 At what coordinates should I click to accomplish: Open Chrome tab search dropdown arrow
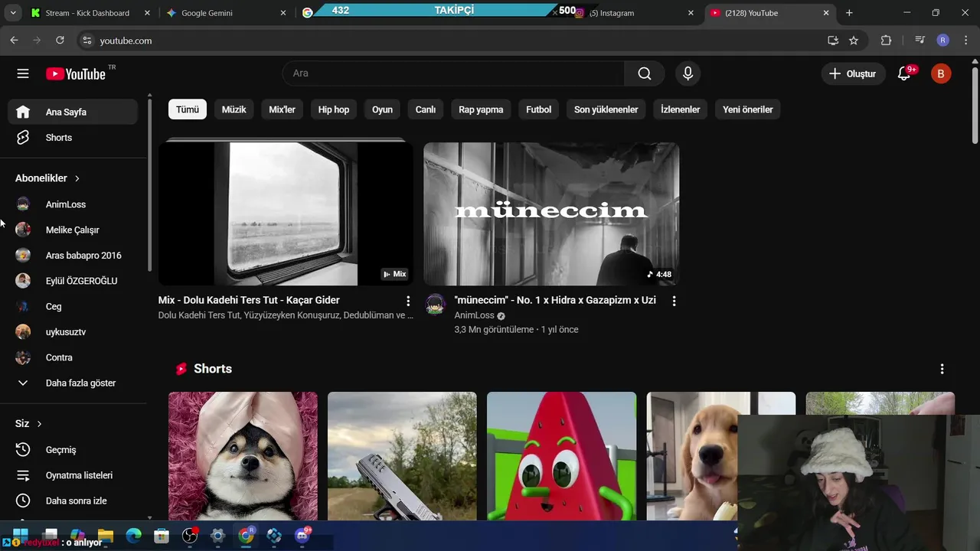(13, 13)
